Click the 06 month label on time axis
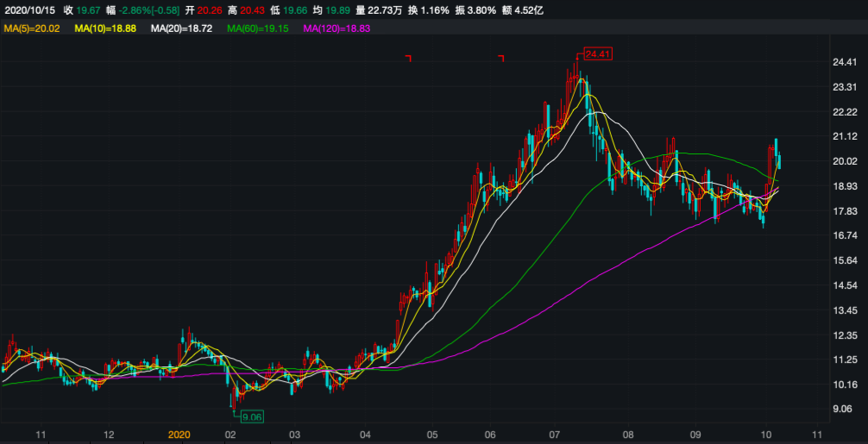This screenshot has width=868, height=444. (x=490, y=435)
